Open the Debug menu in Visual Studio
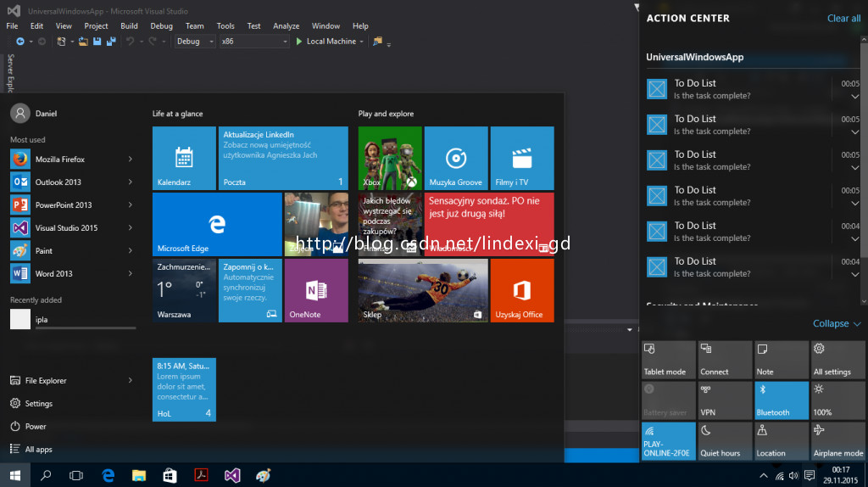This screenshot has height=487, width=868. pos(161,26)
